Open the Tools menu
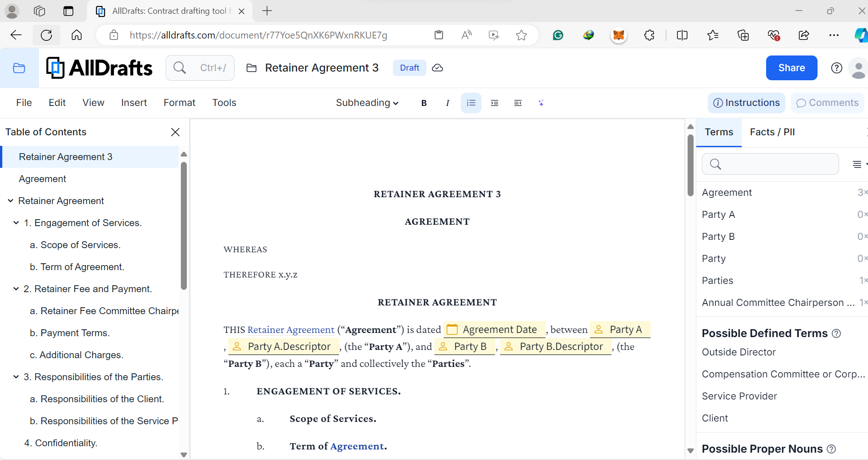The image size is (868, 460). click(224, 103)
